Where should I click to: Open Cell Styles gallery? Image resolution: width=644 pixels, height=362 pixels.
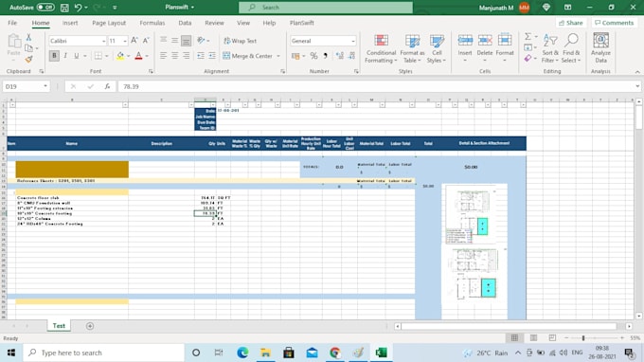(x=437, y=48)
